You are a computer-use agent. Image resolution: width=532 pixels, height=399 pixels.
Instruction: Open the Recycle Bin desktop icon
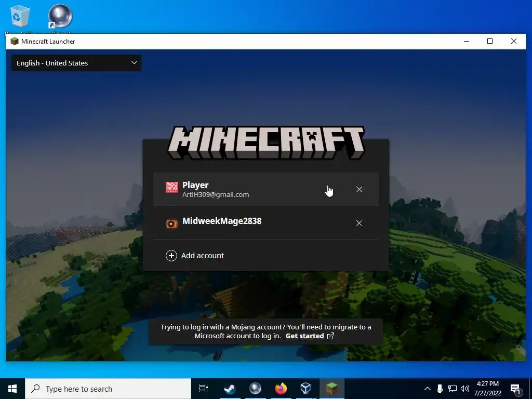click(20, 17)
